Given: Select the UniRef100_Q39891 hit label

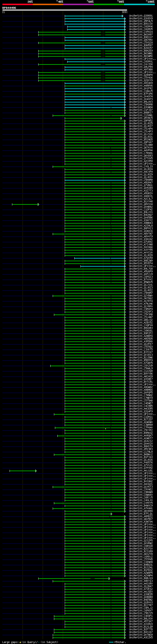Looking at the screenshot, I should (141, 16).
